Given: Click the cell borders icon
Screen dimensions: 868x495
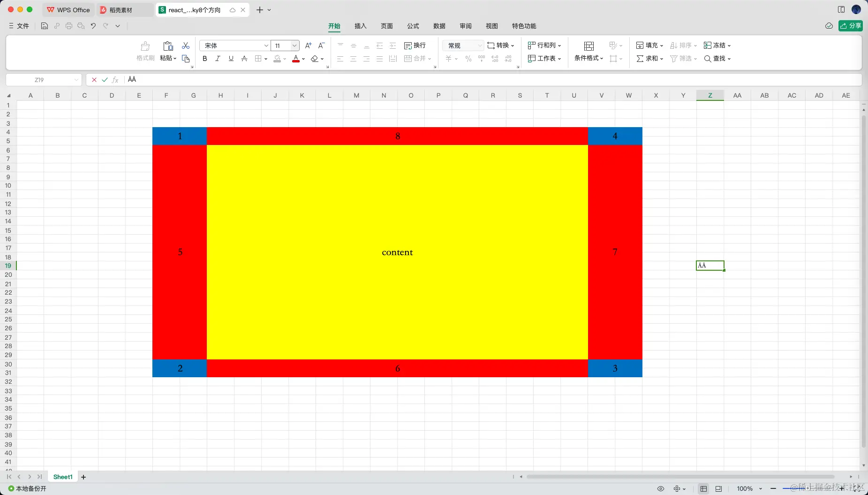Looking at the screenshot, I should point(258,59).
